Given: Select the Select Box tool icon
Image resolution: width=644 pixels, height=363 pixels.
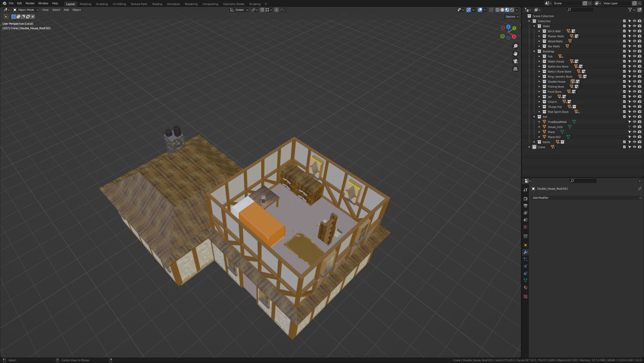Looking at the screenshot, I should pos(6,17).
